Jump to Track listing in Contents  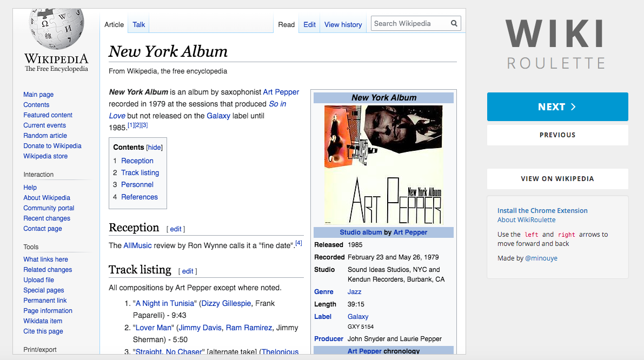pos(140,173)
